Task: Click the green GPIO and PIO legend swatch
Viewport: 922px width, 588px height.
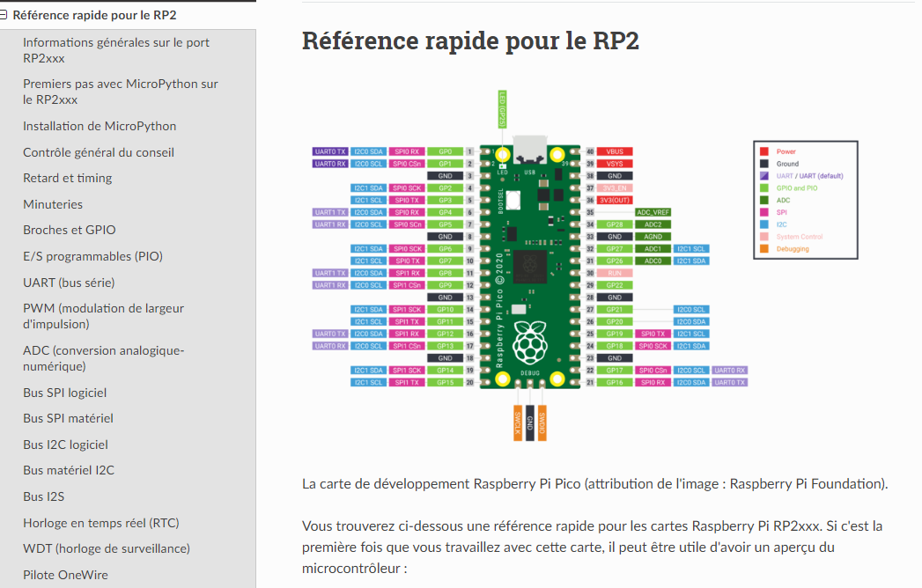Action: [763, 188]
